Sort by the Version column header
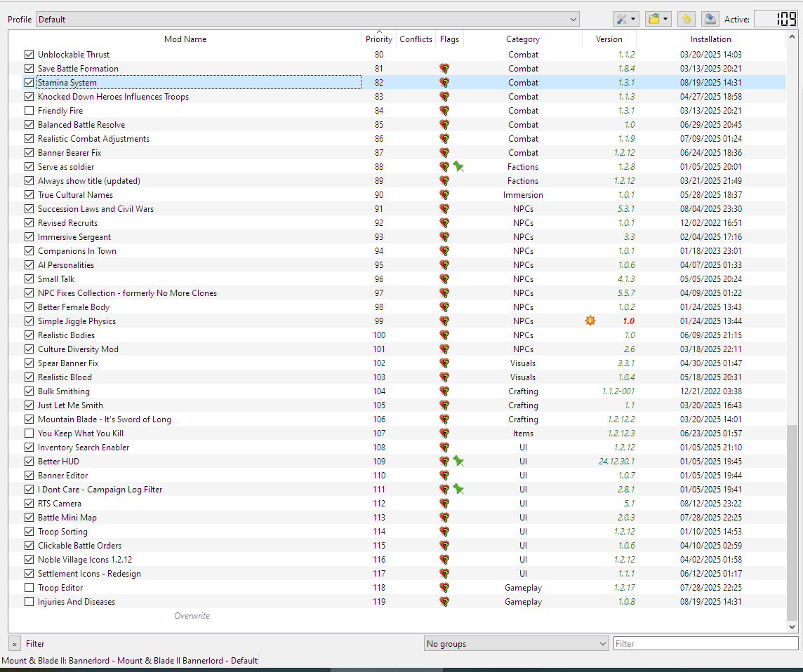This screenshot has width=803, height=672. pos(609,39)
